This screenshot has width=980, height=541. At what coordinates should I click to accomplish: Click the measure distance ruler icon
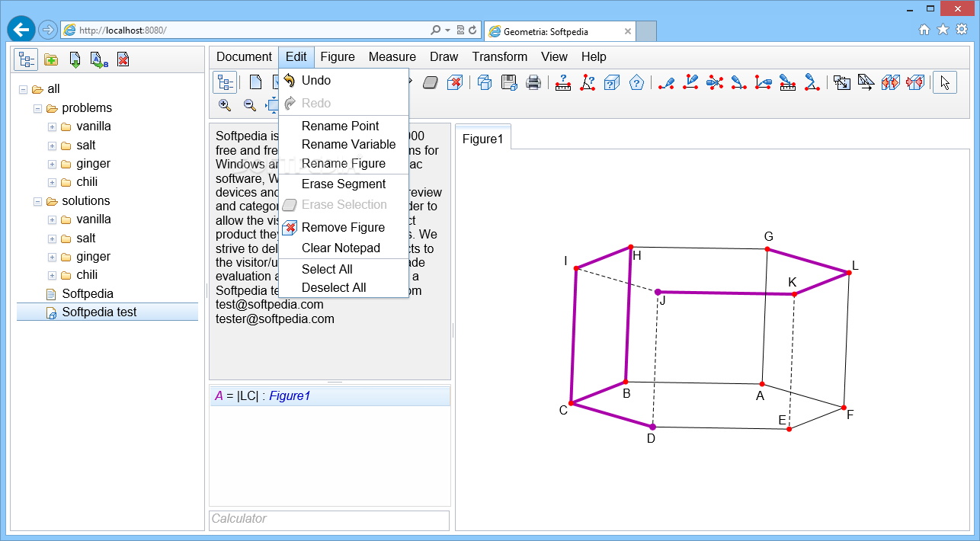pyautogui.click(x=563, y=82)
